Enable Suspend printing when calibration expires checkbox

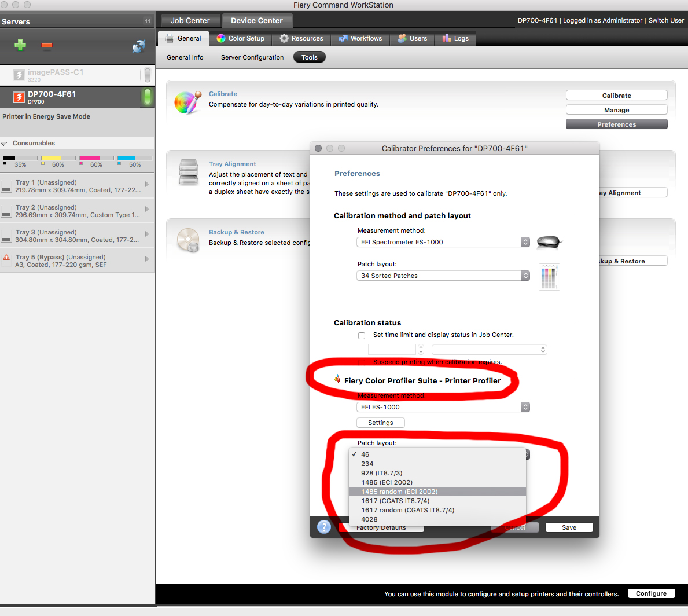[x=362, y=362]
